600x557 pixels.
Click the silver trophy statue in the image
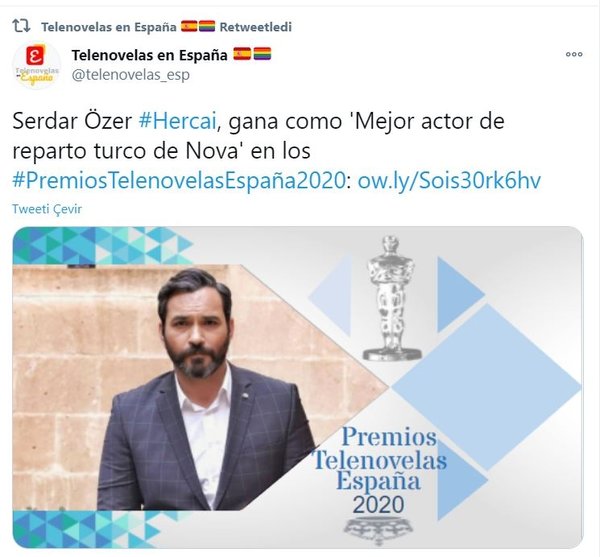391,298
